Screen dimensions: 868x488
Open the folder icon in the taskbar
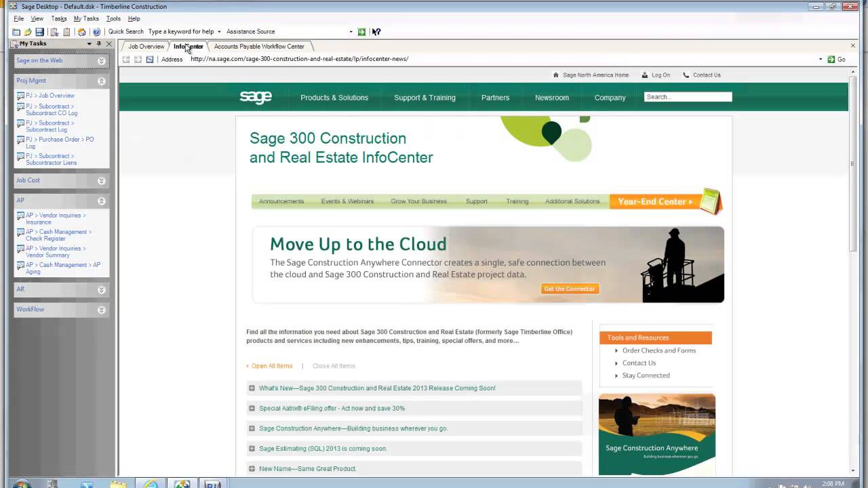tap(118, 484)
